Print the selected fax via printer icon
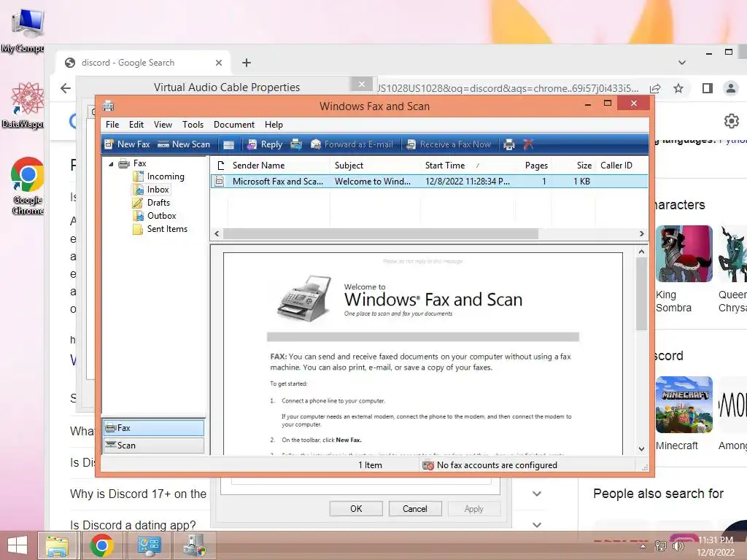This screenshot has height=560, width=747. click(x=509, y=144)
